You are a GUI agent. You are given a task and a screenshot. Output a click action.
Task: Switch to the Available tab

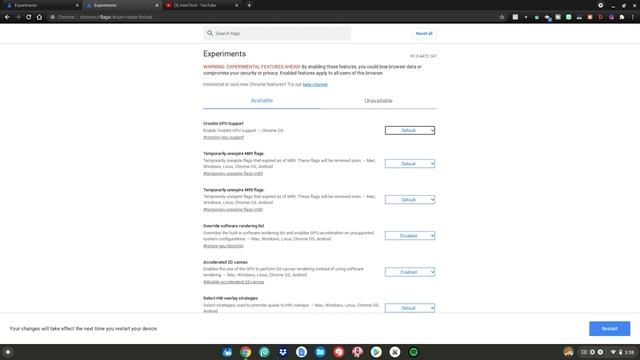262,100
